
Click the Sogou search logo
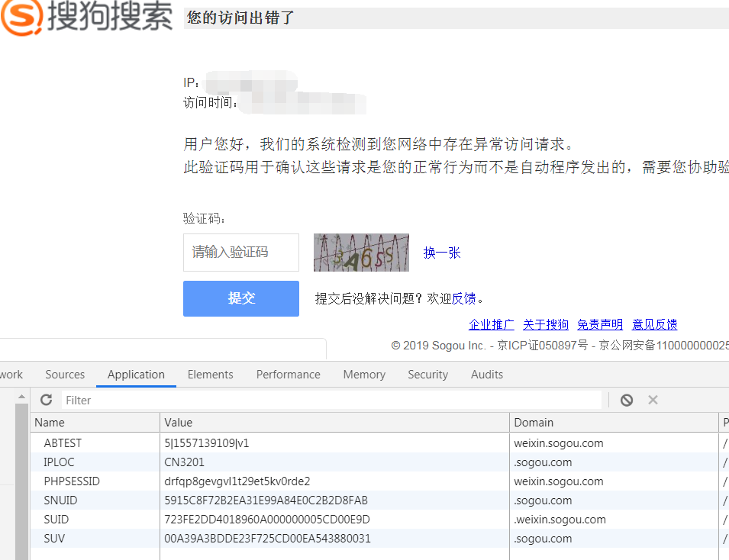86,16
